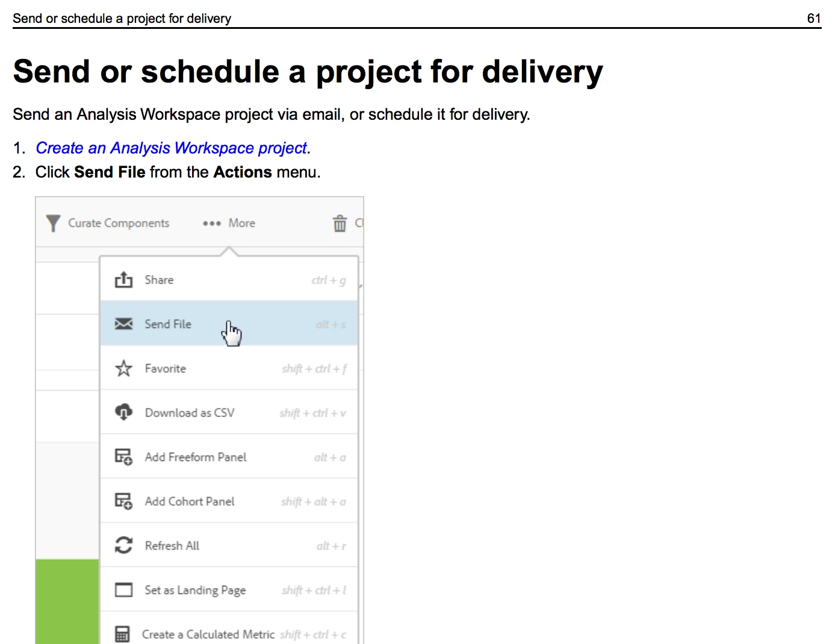Screen dimensions: 838x644
Task: Click the shift + alt + a shortcut text
Action: (314, 502)
